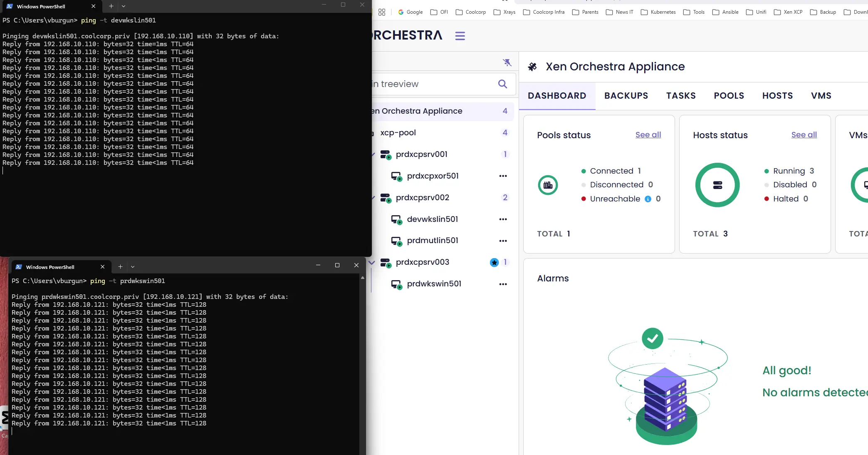This screenshot has width=868, height=455.
Task: Click the pools status building icon
Action: [x=548, y=185]
